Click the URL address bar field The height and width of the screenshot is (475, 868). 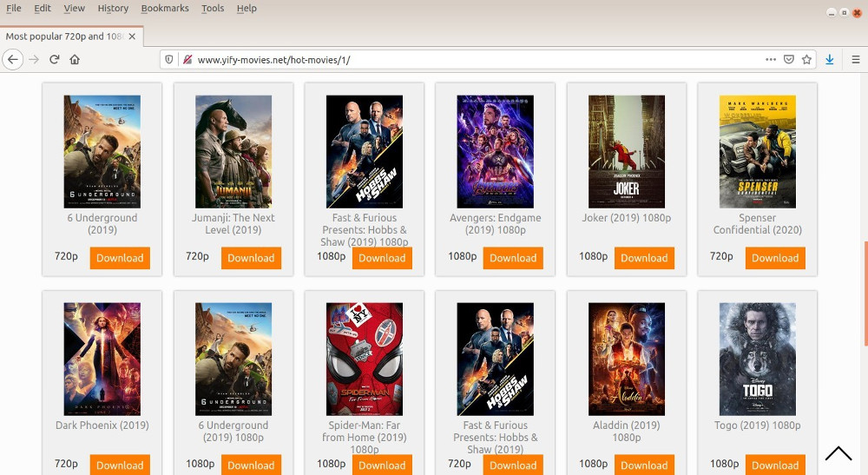(469, 59)
